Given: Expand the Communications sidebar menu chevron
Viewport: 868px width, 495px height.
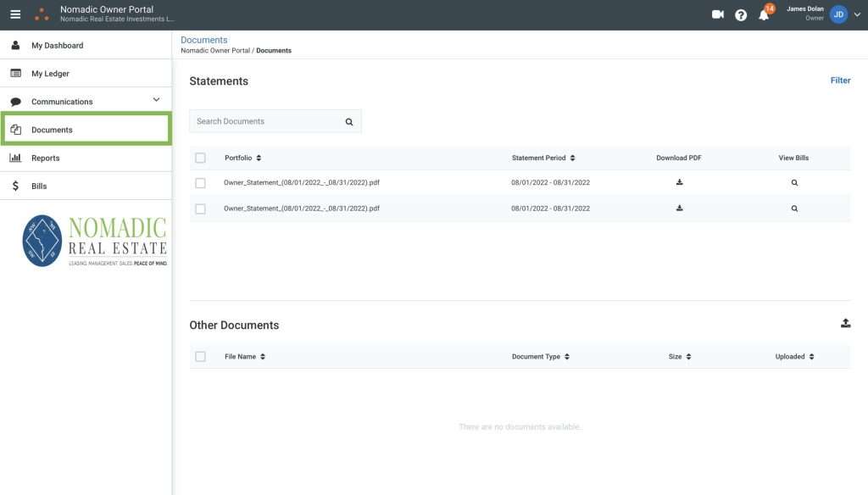Looking at the screenshot, I should (156, 100).
